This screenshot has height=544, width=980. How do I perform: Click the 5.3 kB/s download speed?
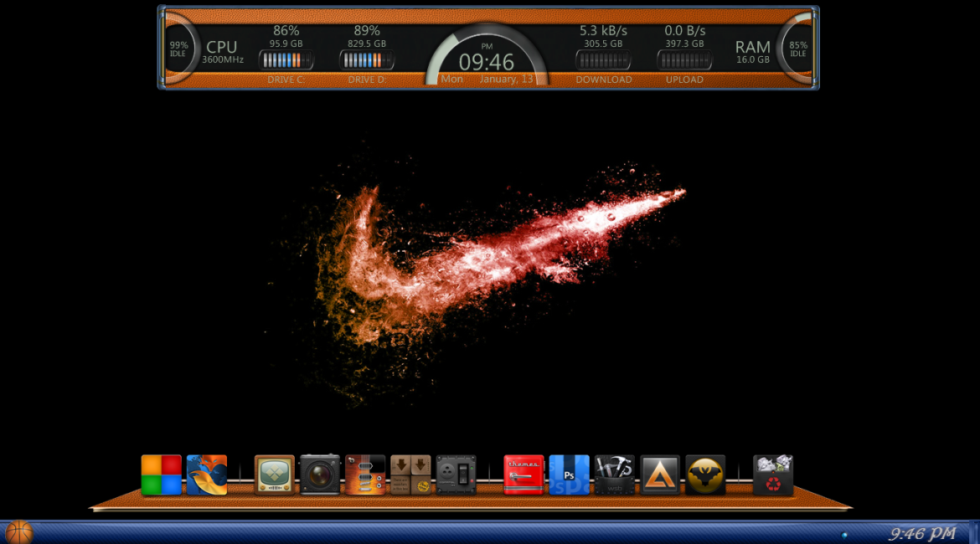(x=603, y=31)
